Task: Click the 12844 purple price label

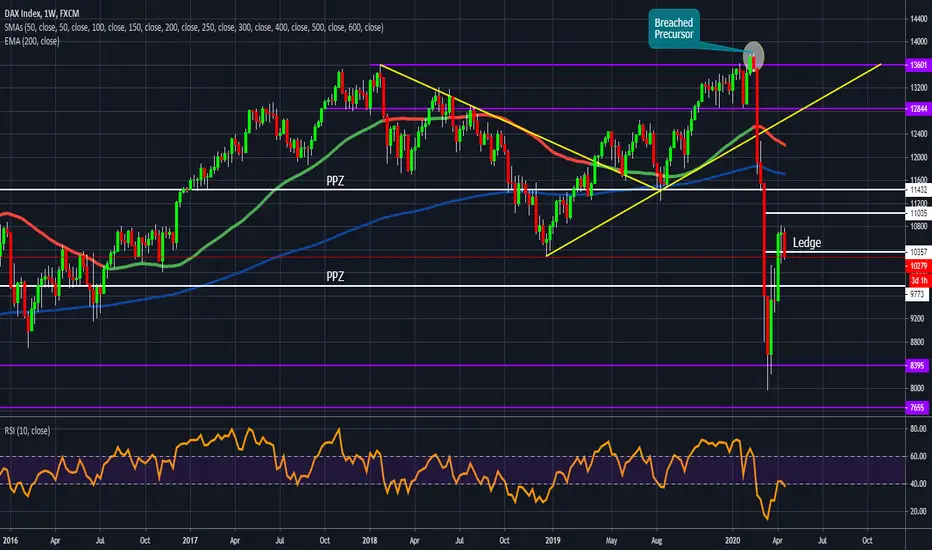Action: pyautogui.click(x=918, y=109)
